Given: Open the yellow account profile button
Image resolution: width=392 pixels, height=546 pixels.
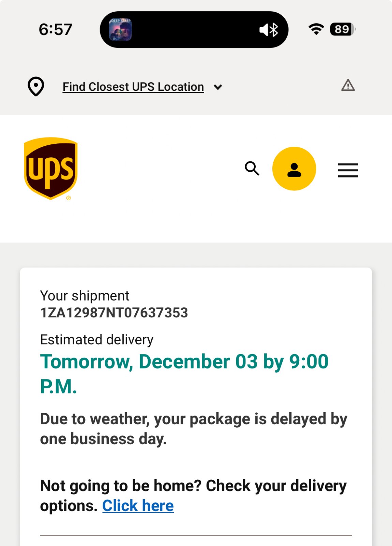Looking at the screenshot, I should 294,169.
